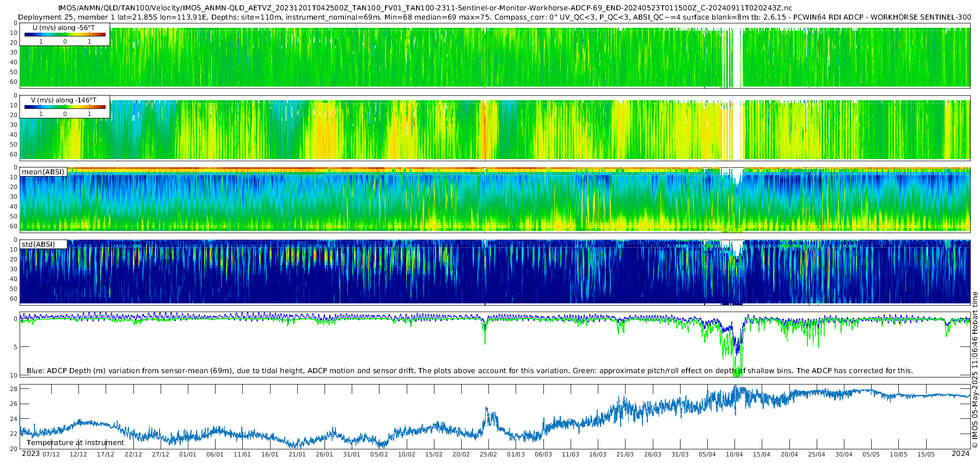Click the U velocity colorbar gradient
The width and height of the screenshot is (980, 463).
pos(65,35)
